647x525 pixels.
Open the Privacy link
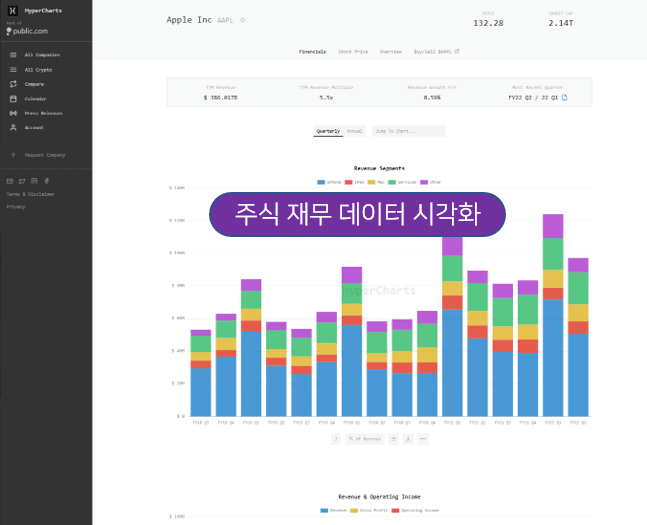[x=16, y=207]
